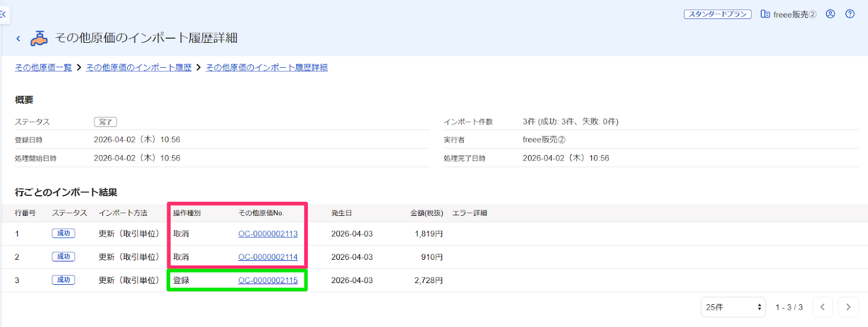Click the 2,728円 amount cell

point(429,280)
